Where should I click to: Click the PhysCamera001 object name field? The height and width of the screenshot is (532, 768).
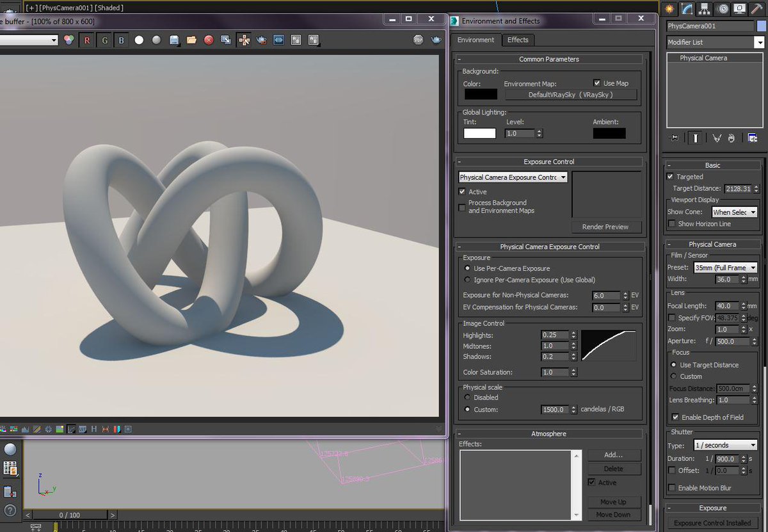point(710,26)
